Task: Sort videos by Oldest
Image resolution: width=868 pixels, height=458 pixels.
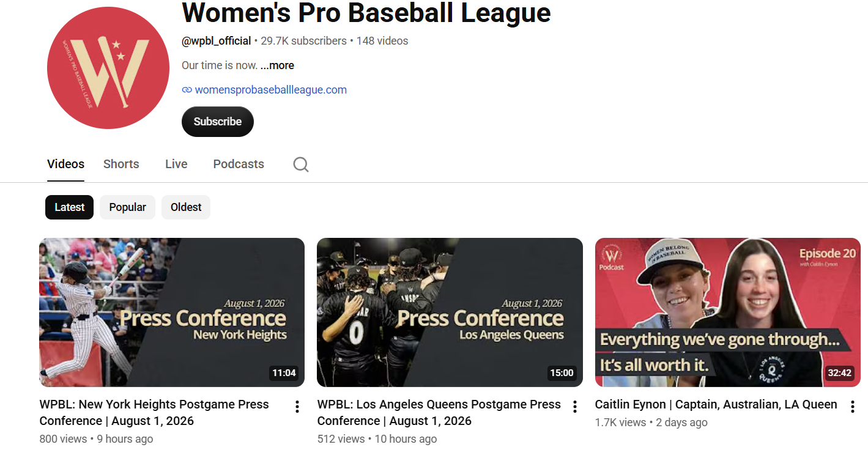Action: click(x=186, y=207)
